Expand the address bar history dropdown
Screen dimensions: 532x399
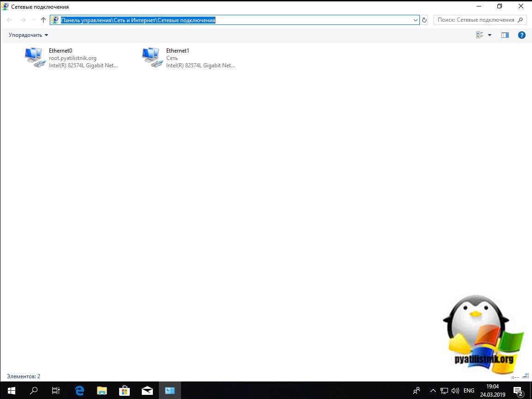pos(415,20)
